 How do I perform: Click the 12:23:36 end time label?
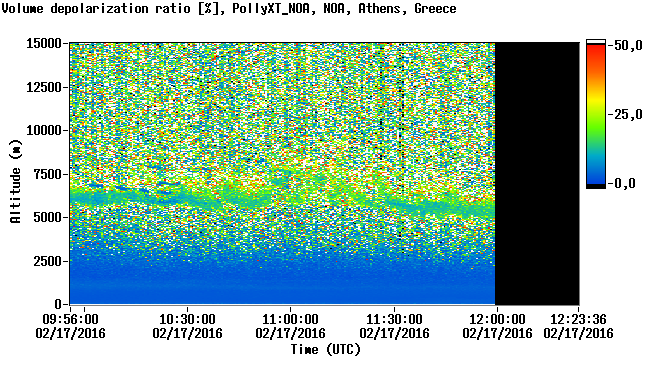click(578, 319)
